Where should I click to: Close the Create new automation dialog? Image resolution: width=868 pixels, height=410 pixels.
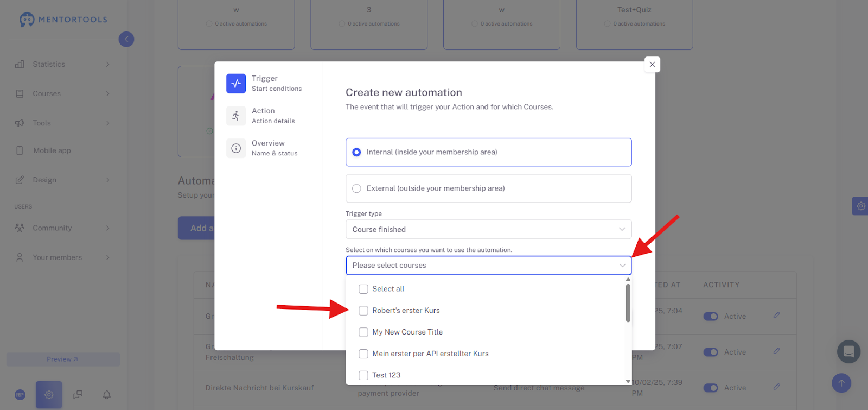652,65
